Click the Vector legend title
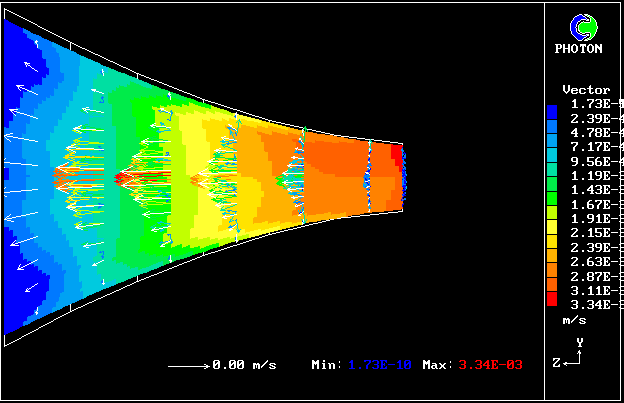The height and width of the screenshot is (403, 624). (x=586, y=90)
